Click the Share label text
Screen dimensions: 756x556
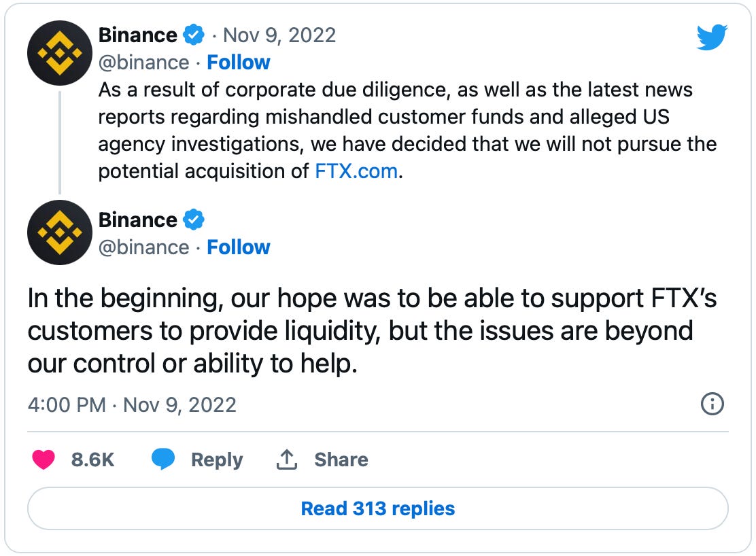tap(341, 460)
